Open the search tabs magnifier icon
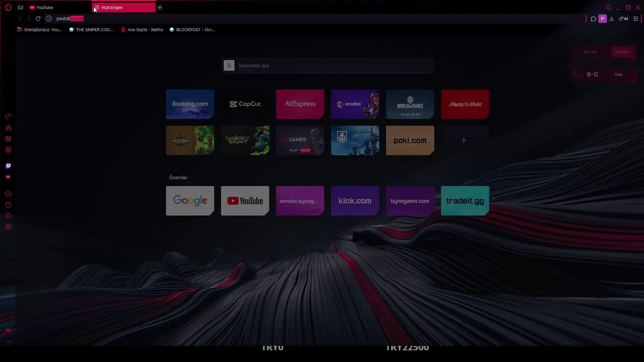 (x=608, y=8)
